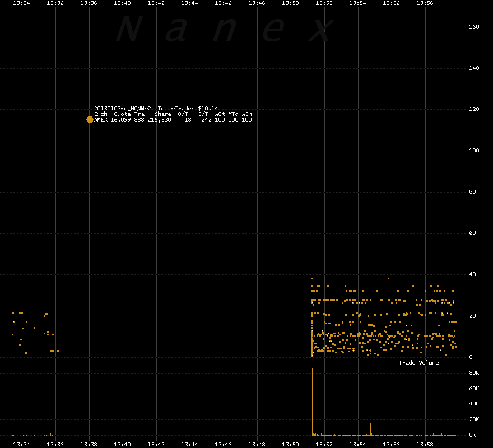
Task: Click the '13:46' label on the top time axis
Action: 223,3
